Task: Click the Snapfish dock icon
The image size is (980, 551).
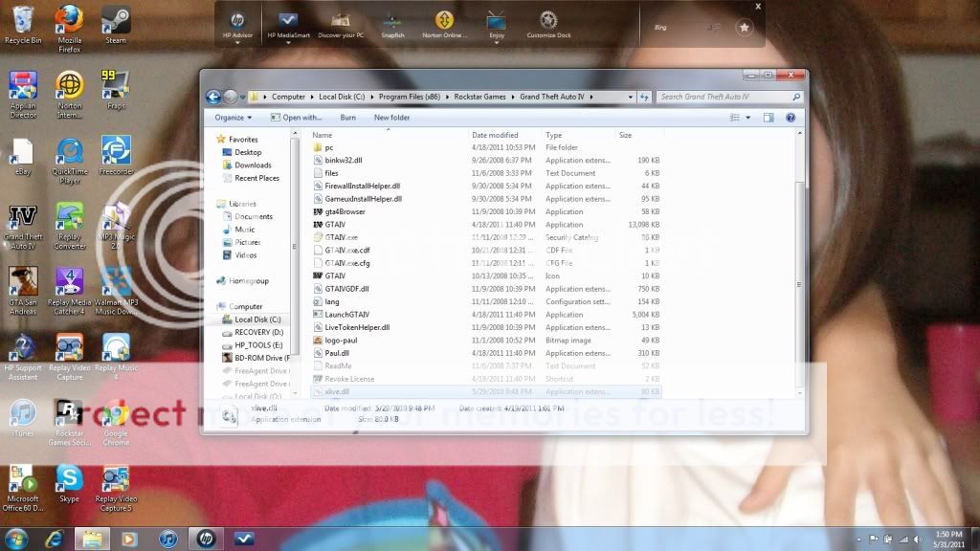Action: pyautogui.click(x=392, y=25)
